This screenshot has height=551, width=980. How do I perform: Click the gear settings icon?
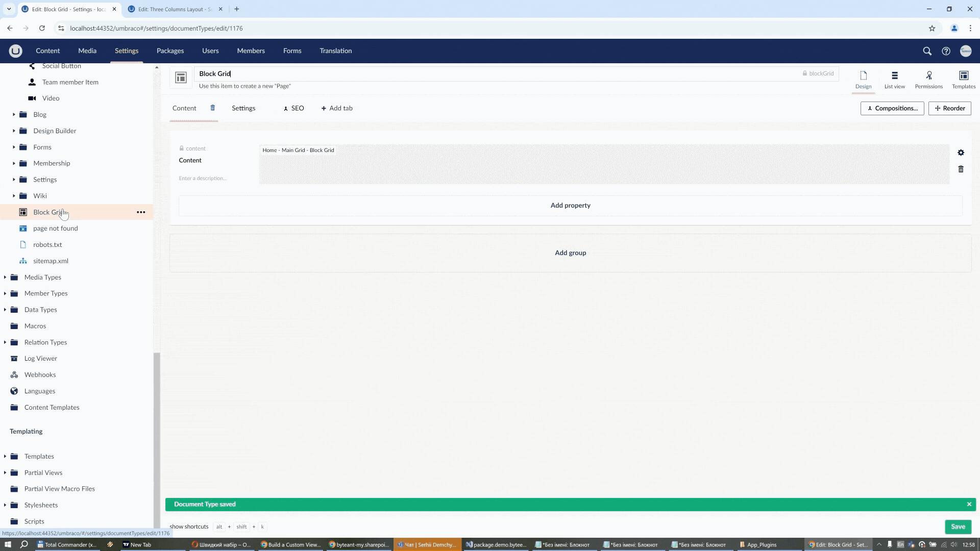pyautogui.click(x=961, y=153)
